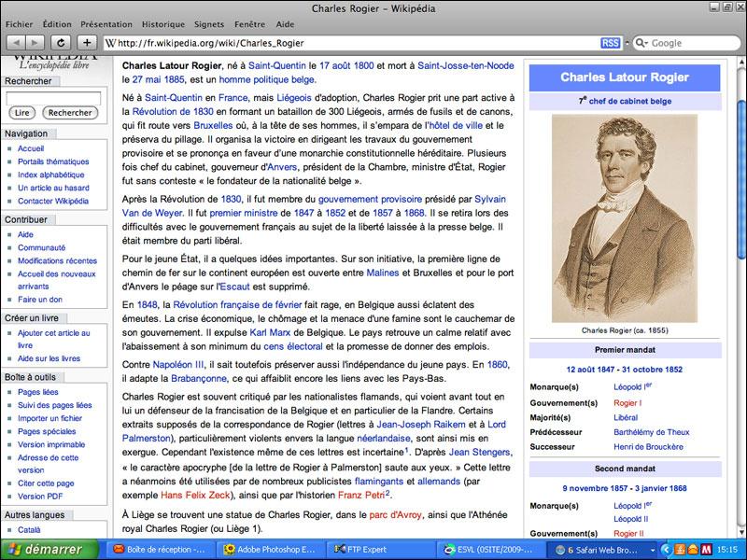Viewport: 747px width, 560px height.
Task: Open Un article au hasard
Action: (x=53, y=189)
